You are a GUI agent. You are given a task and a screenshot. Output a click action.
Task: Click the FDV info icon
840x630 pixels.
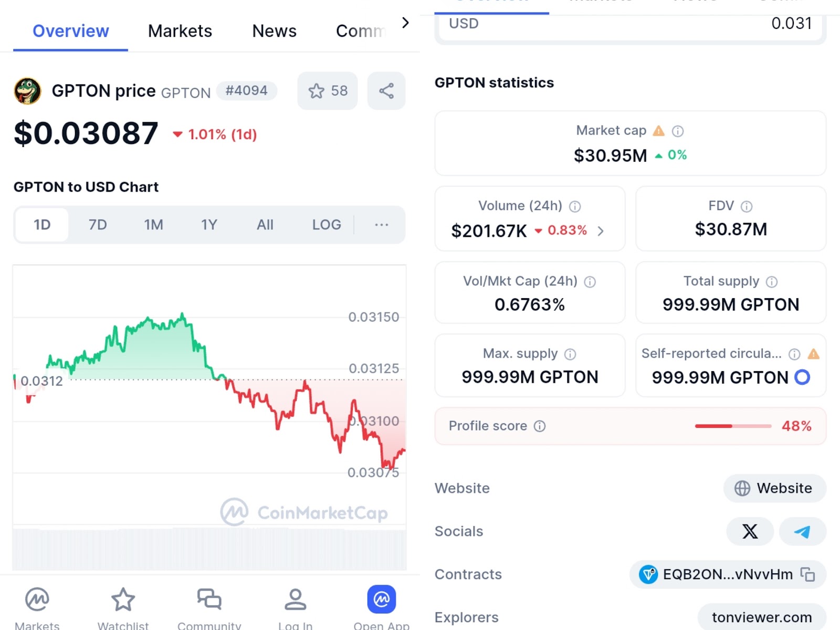pos(746,206)
